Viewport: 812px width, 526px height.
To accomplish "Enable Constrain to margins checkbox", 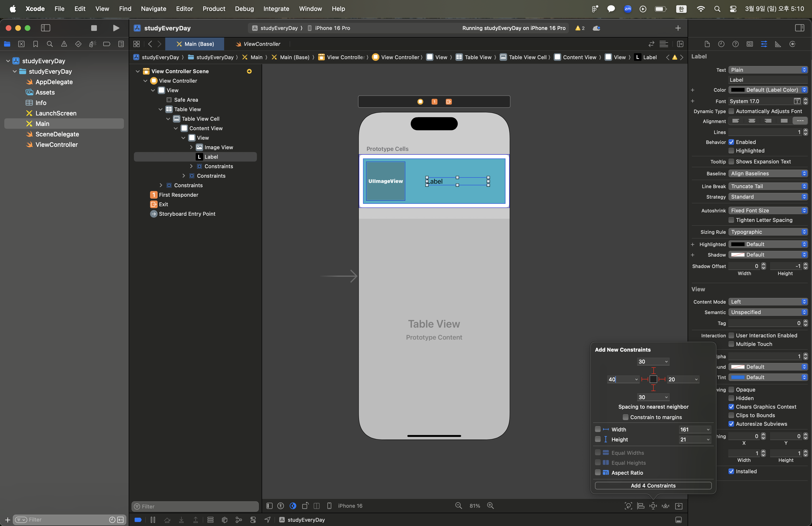I will pos(625,417).
